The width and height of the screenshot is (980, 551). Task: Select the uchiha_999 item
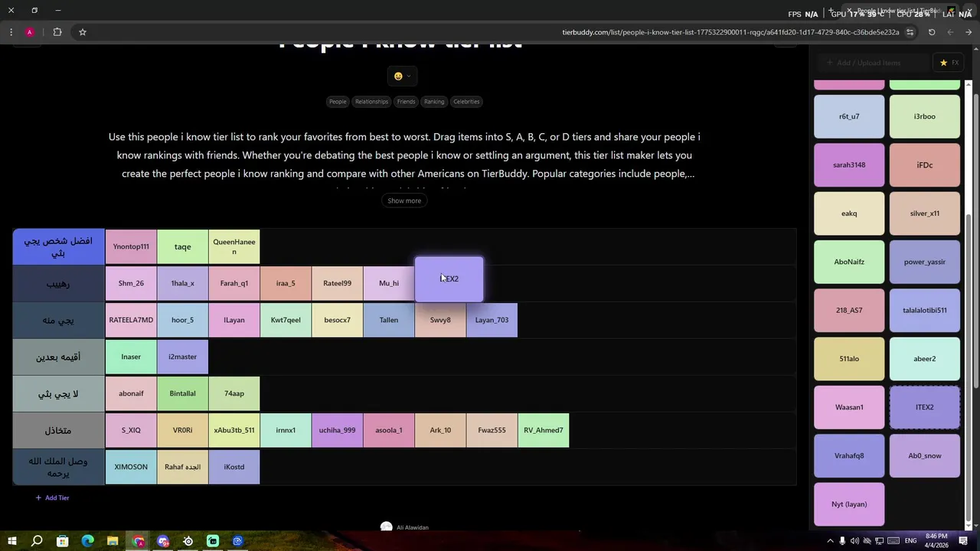[x=337, y=430]
